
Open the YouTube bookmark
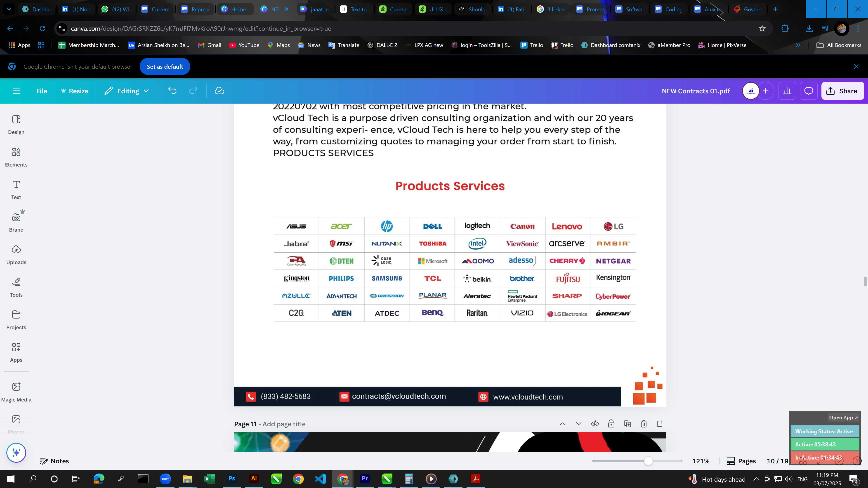(x=244, y=45)
